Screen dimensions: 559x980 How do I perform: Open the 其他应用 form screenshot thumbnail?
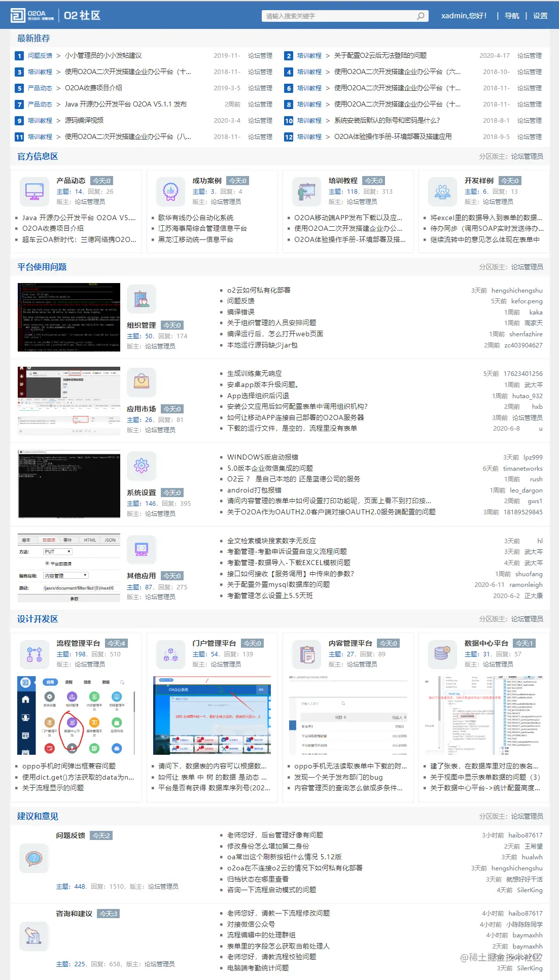coord(69,568)
